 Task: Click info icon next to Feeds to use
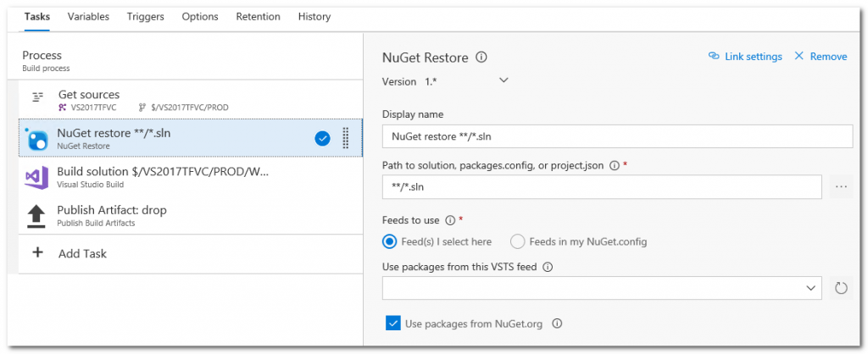point(450,220)
